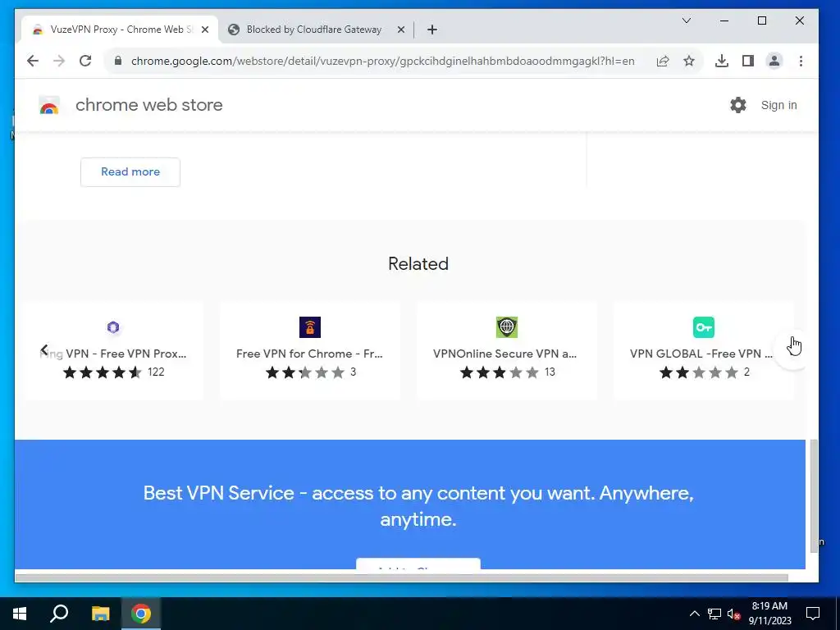Share this page via the share icon

pos(663,61)
